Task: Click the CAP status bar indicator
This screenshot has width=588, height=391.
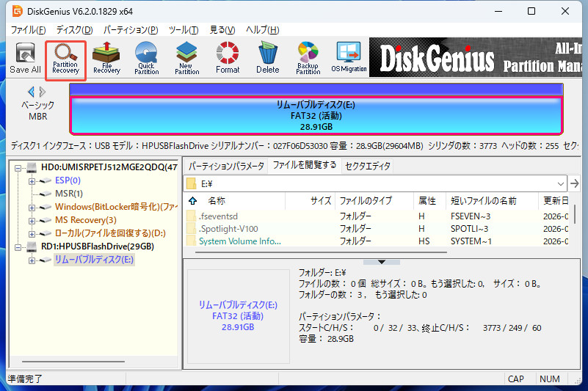Action: 515,379
